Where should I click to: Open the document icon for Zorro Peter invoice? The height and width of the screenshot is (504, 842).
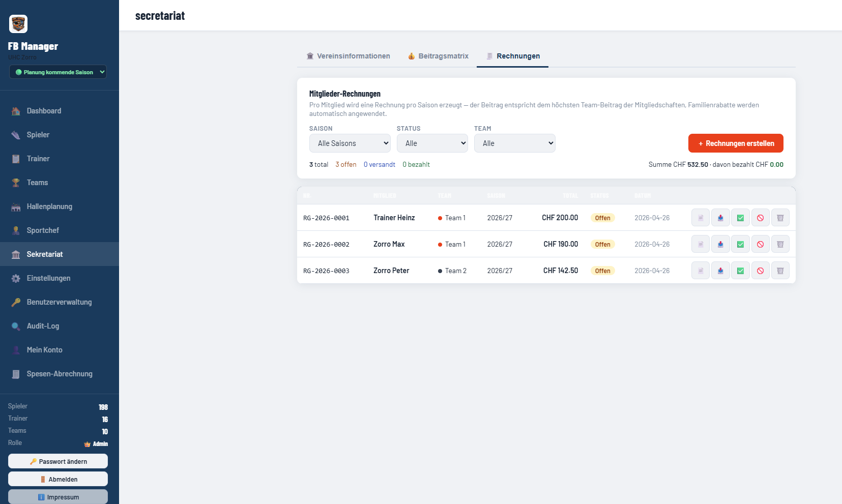[x=701, y=271]
